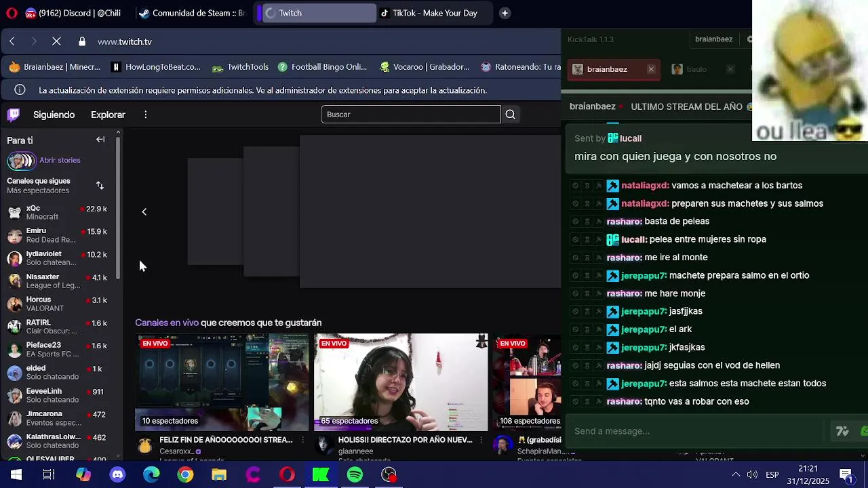View site security lock icon
The image size is (868, 488).
pyautogui.click(x=82, y=41)
